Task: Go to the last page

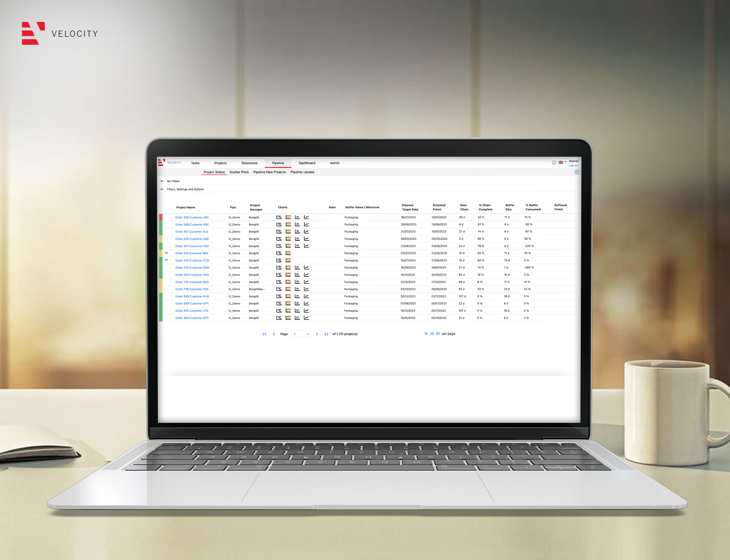Action: coord(326,334)
